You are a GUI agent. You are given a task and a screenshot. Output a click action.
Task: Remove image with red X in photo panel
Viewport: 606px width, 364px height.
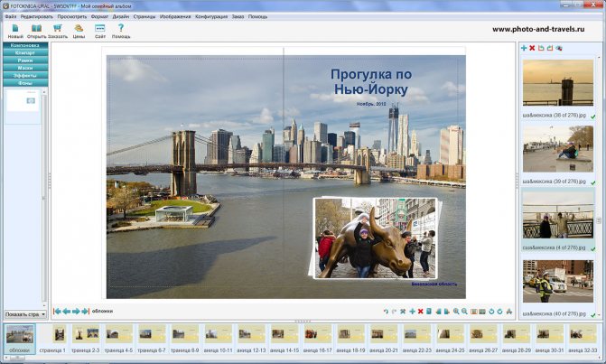[532, 48]
